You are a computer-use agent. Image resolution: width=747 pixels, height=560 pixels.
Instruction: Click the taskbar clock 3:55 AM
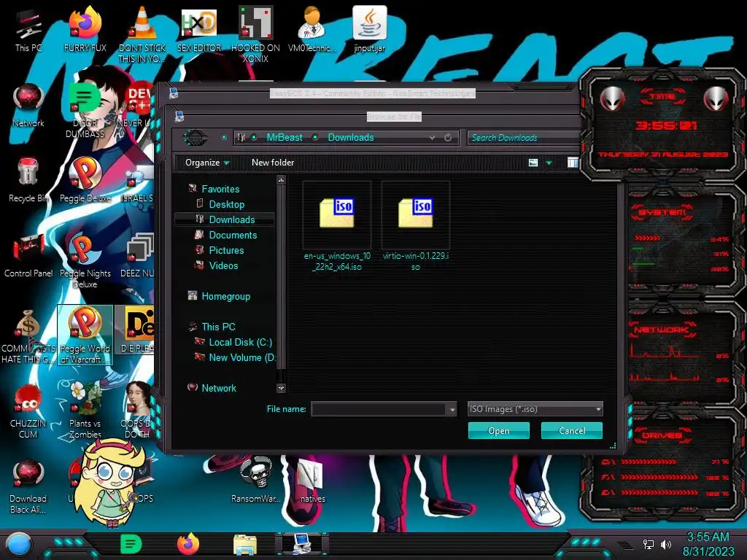tap(708, 537)
